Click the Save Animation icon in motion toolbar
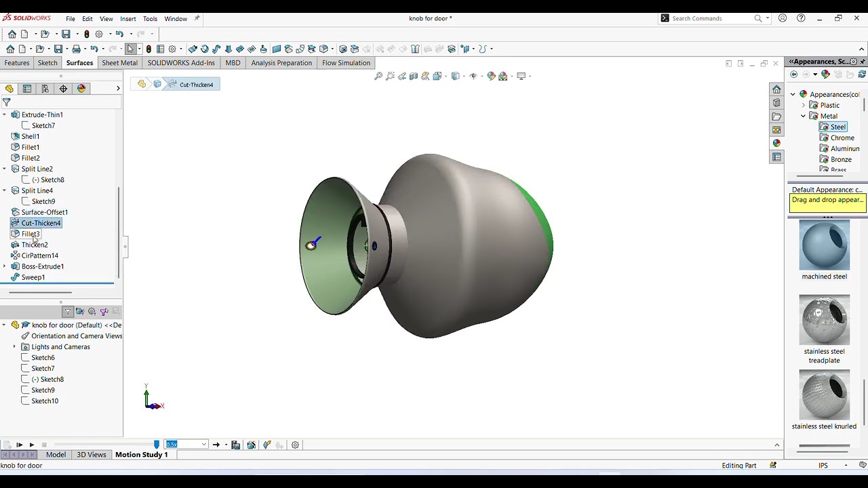Image resolution: width=868 pixels, height=488 pixels. (x=235, y=445)
